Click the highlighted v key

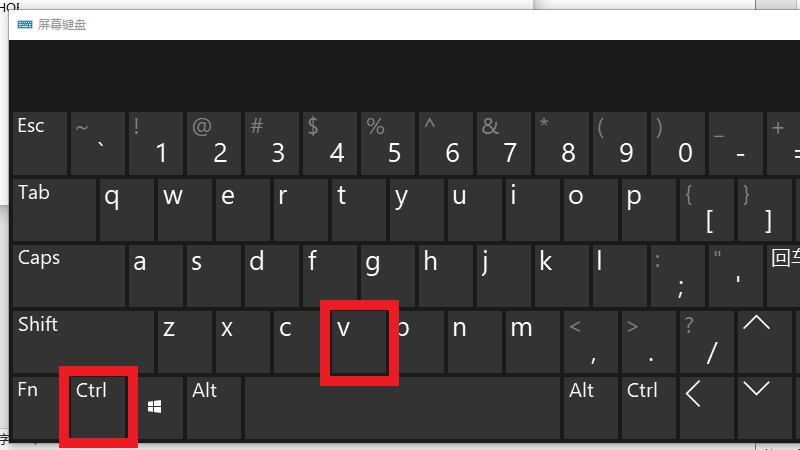pos(359,342)
